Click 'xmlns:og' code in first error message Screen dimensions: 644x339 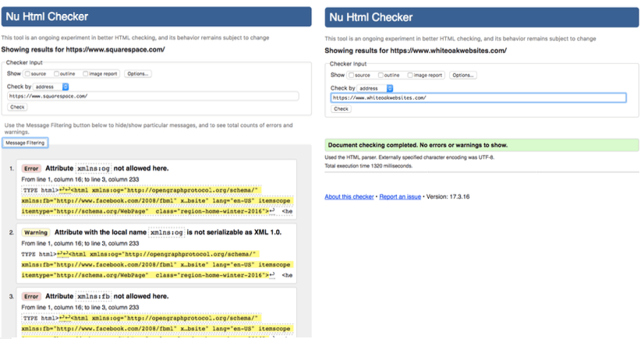pos(94,168)
